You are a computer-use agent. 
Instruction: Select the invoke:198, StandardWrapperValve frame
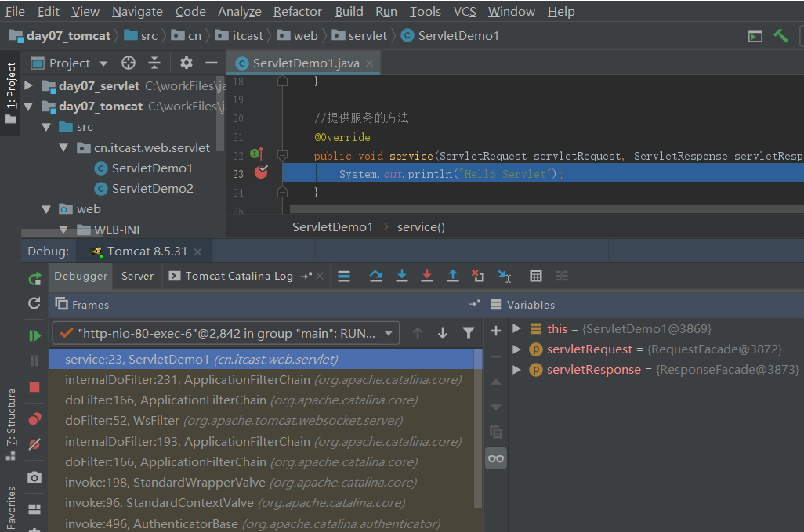click(263, 483)
